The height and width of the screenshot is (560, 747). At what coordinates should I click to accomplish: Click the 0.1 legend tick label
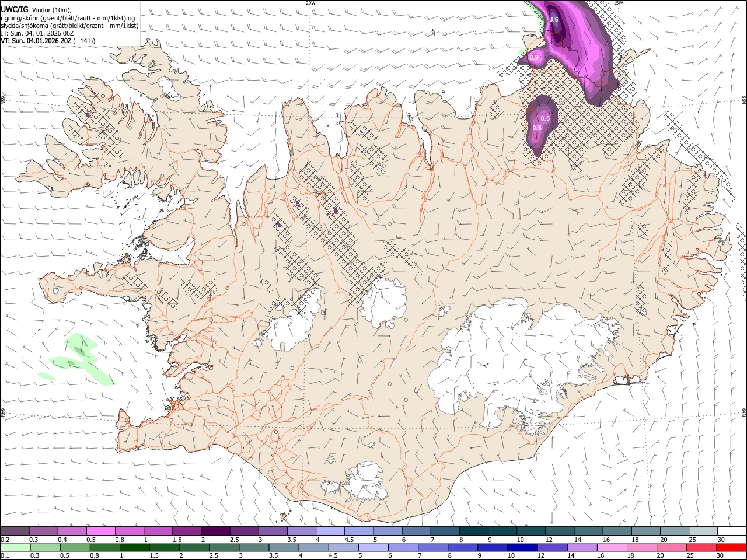(5, 555)
